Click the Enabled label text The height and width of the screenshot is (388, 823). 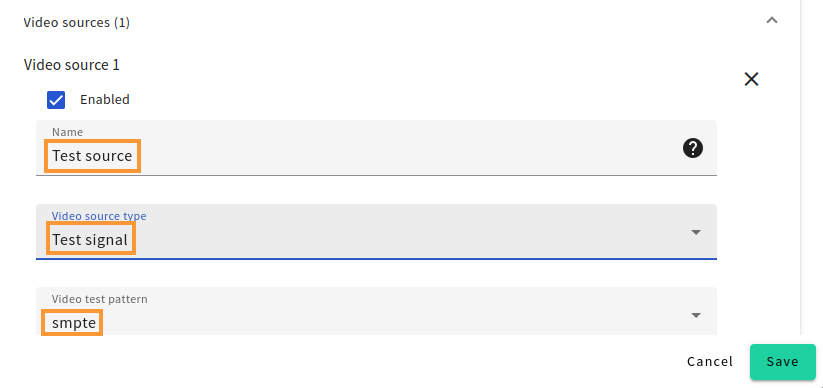coord(104,100)
